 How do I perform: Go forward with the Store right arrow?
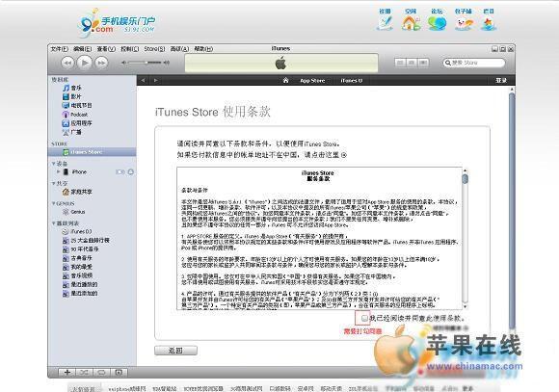coord(156,80)
